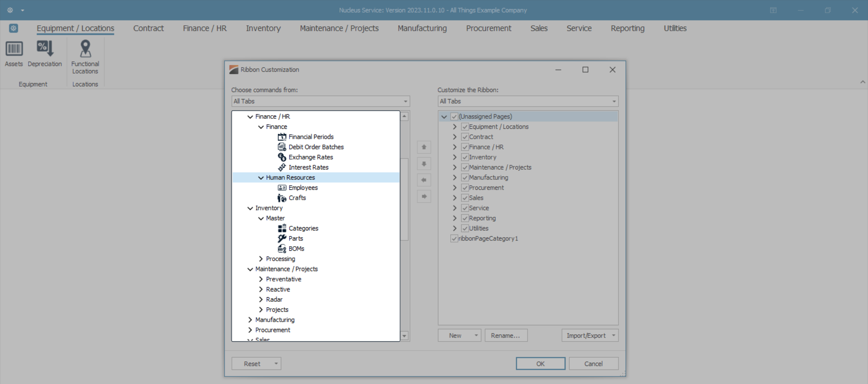Select the Radar tree item
The image size is (868, 384).
point(274,300)
